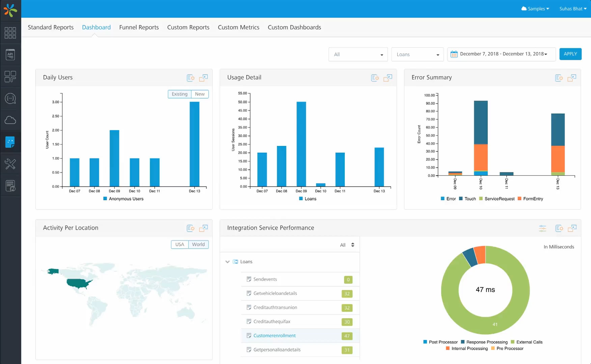Click the wrench and screwdriver tools icon
Viewport: 591px width, 364px height.
[x=10, y=164]
